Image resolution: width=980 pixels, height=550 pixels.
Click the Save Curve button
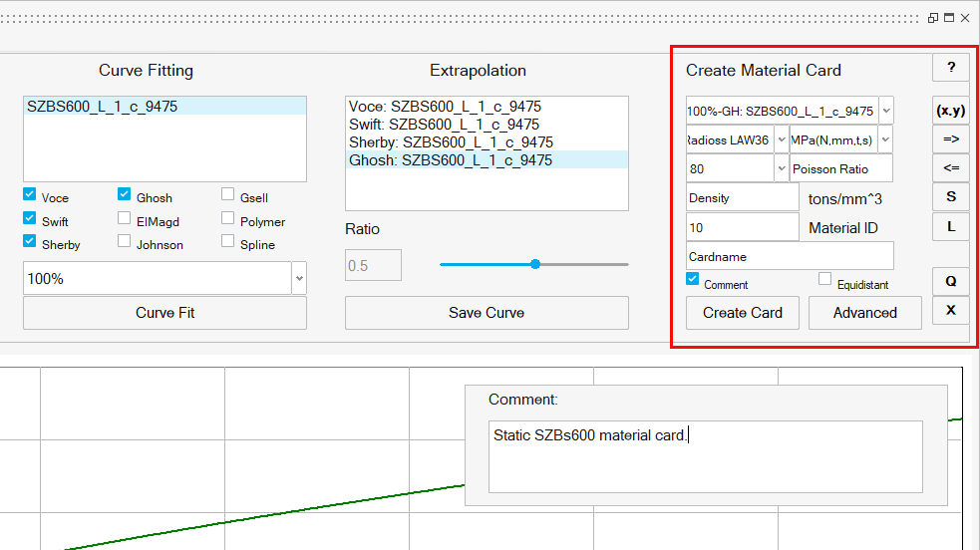coord(487,313)
